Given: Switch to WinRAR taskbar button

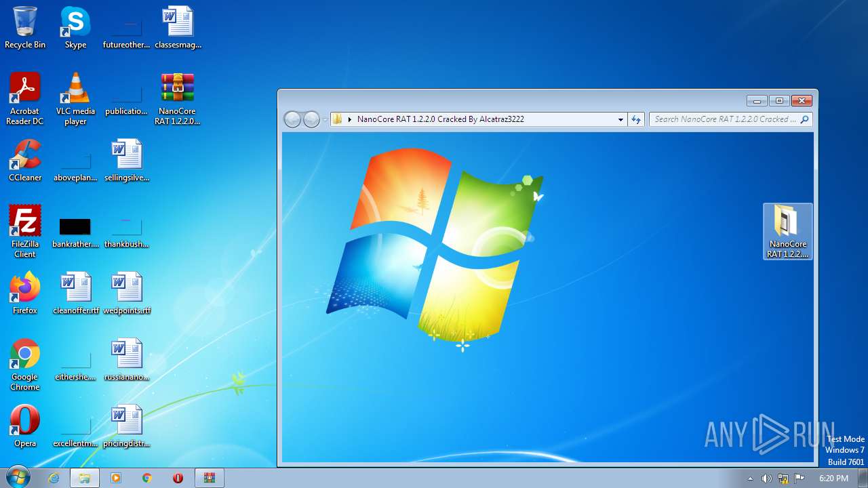Looking at the screenshot, I should coord(210,478).
